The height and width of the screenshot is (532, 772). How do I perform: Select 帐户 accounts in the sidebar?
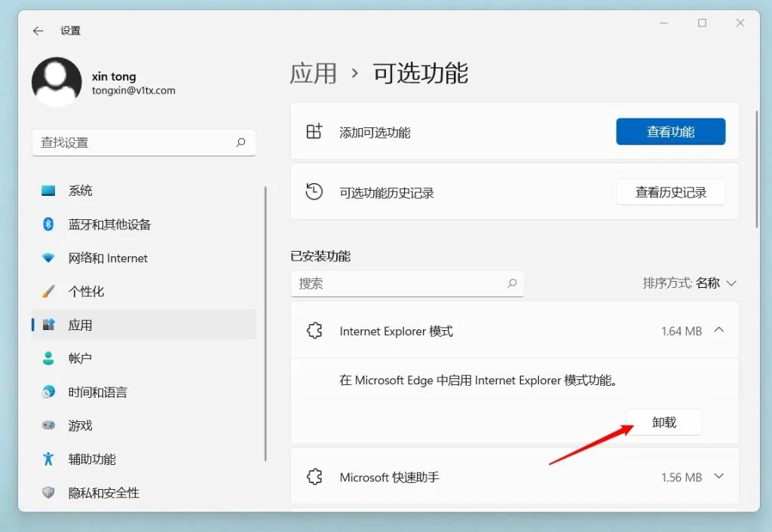[x=80, y=359]
